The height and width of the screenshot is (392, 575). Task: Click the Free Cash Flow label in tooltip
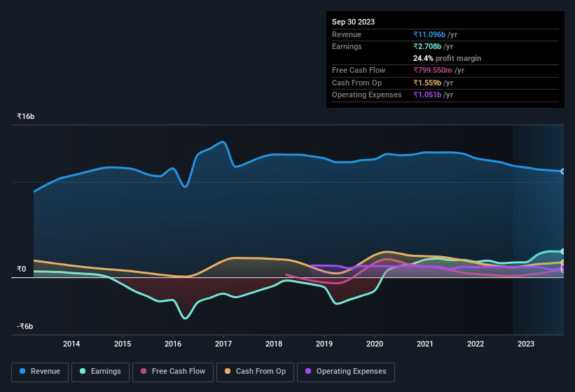click(359, 70)
